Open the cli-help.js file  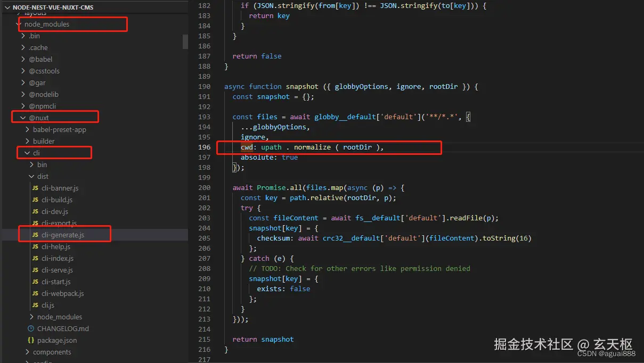[x=56, y=246]
